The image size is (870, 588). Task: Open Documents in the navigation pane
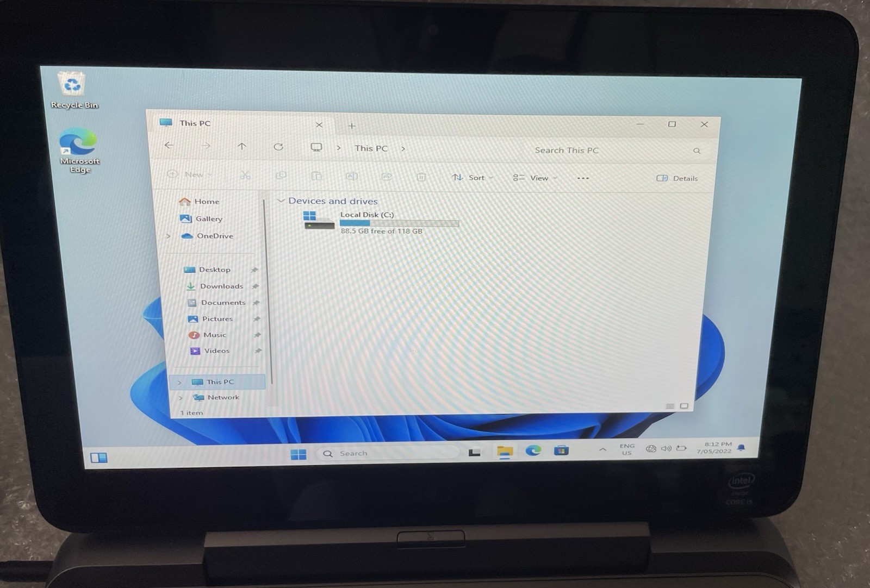click(x=216, y=302)
